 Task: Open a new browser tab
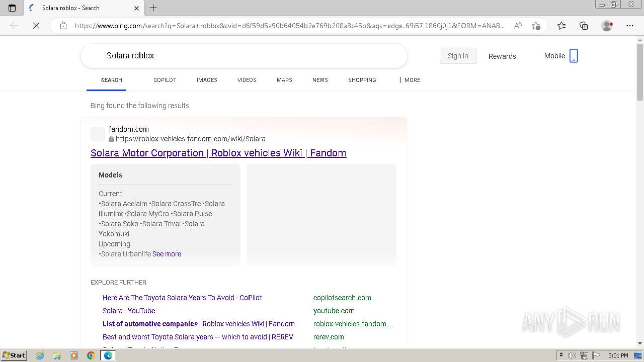pos(153,8)
